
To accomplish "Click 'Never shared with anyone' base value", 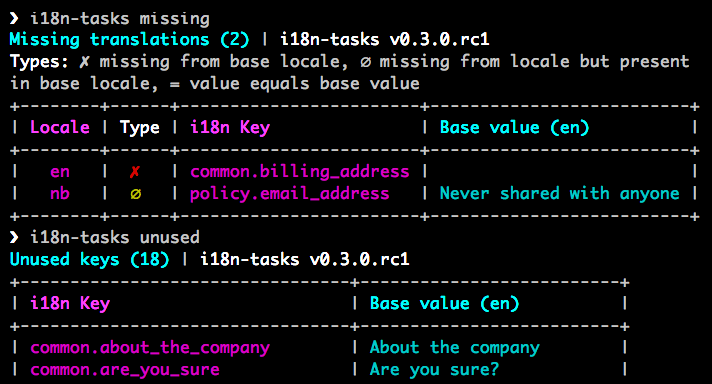I will (559, 194).
